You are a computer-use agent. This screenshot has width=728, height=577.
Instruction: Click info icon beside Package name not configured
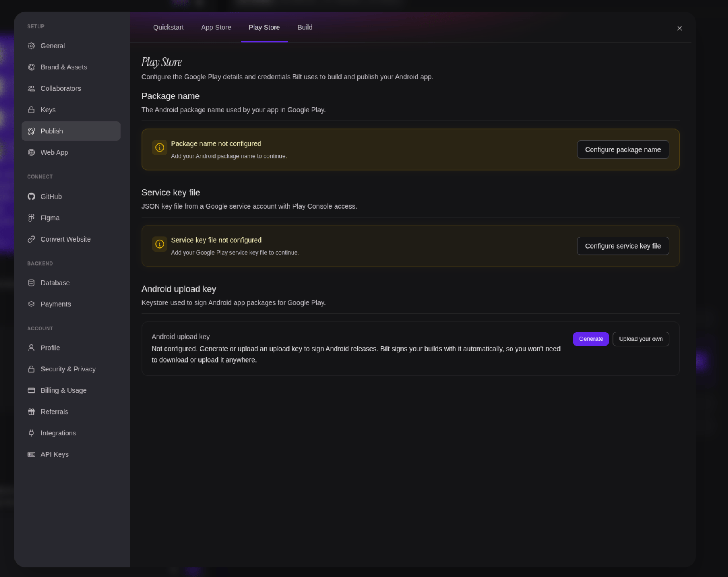click(x=160, y=148)
